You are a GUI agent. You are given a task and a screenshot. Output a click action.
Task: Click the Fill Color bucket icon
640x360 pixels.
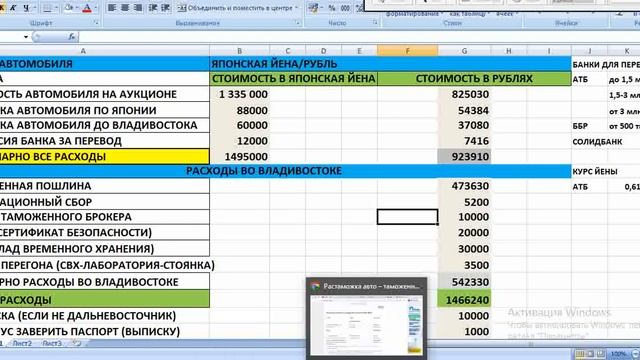pos(69,8)
